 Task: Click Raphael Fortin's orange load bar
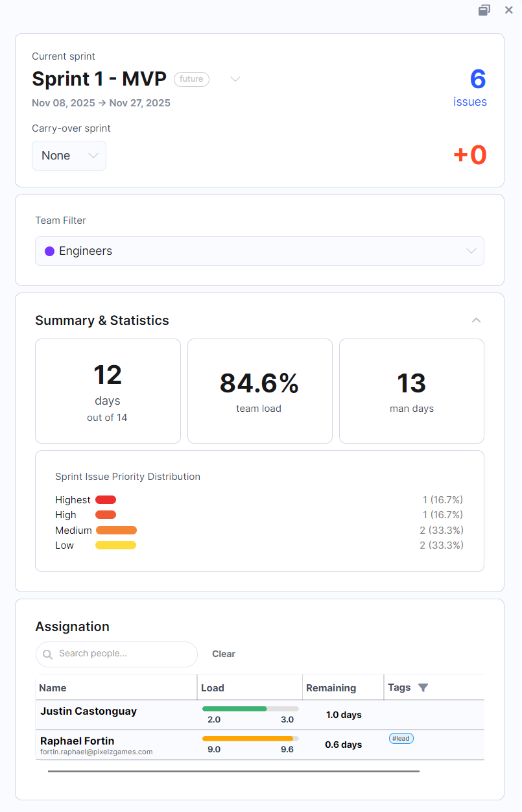248,738
